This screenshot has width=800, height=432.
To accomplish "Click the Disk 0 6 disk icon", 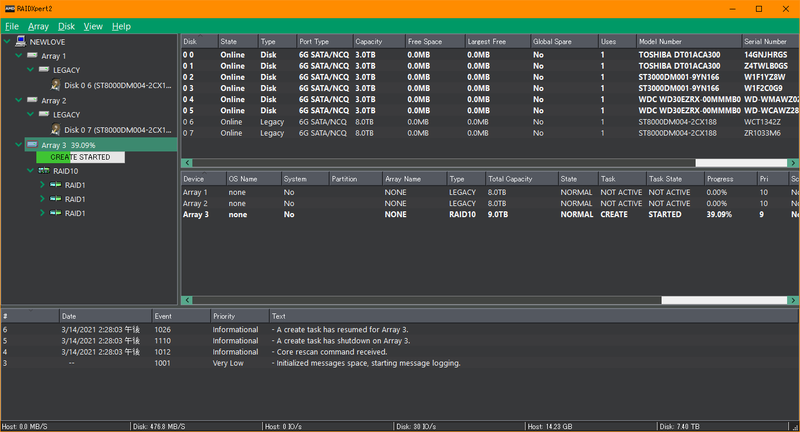I will pyautogui.click(x=56, y=85).
